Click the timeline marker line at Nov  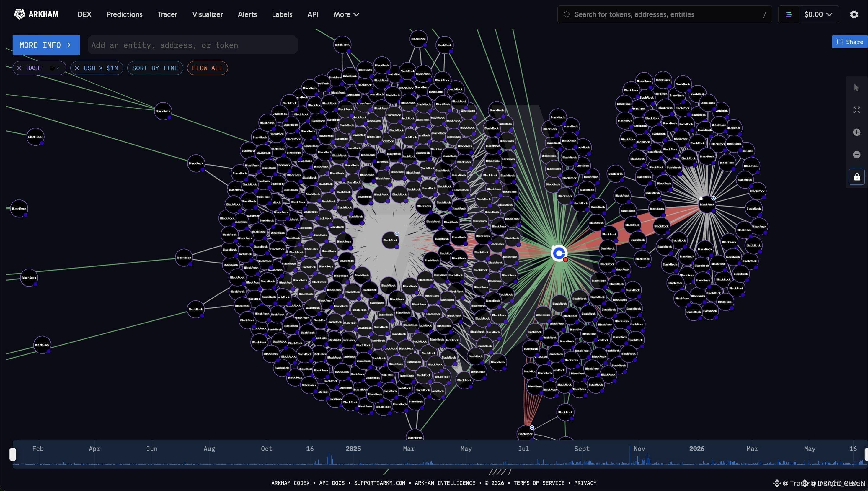(629, 455)
